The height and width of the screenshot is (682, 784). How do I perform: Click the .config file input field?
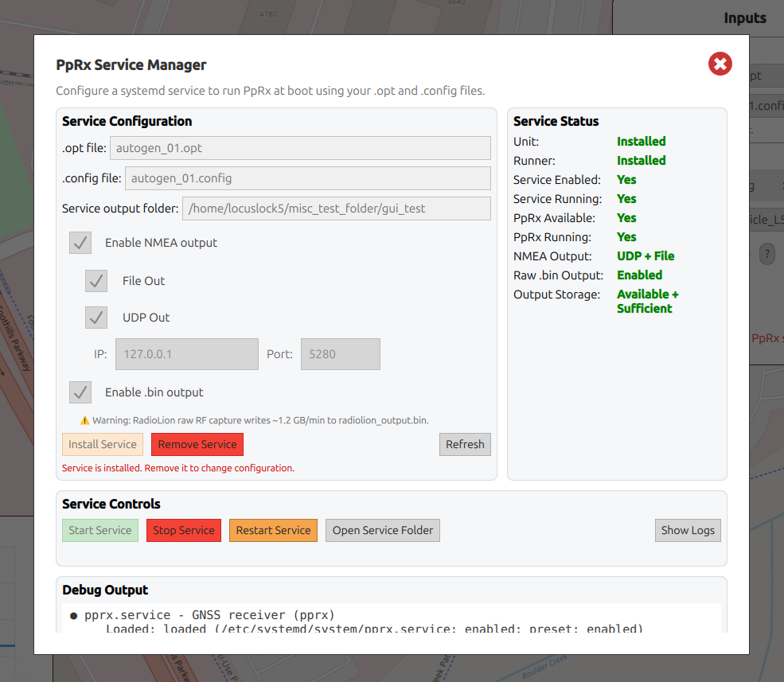pos(307,178)
